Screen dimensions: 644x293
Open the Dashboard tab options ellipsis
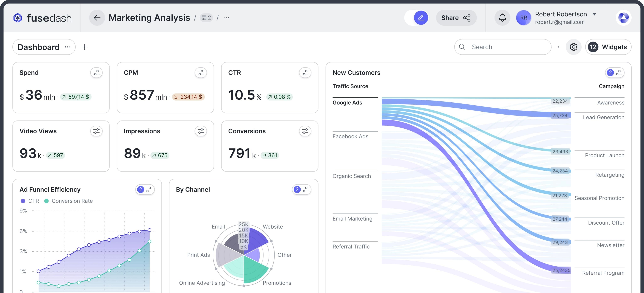point(67,47)
